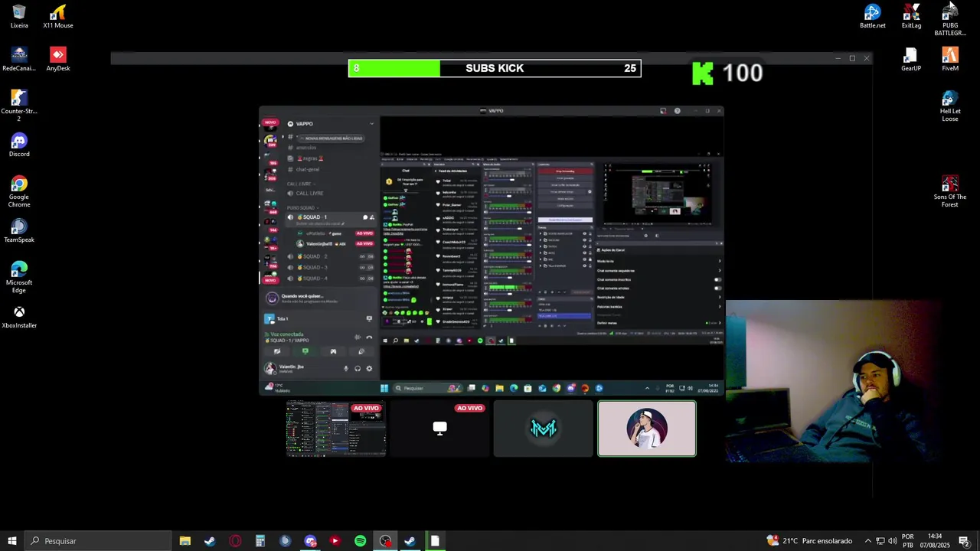Launch AnyDesk from the desktop
This screenshot has height=551, width=980.
pyautogui.click(x=58, y=59)
